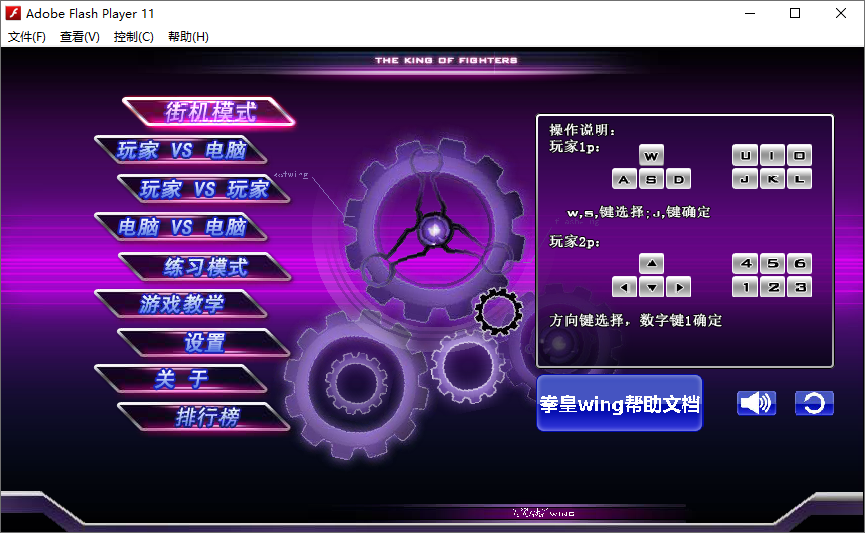Click the S key icon
Image resolution: width=865 pixels, height=533 pixels.
coord(652,179)
